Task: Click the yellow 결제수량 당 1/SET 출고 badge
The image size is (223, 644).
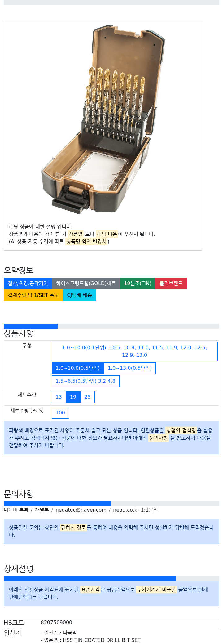Action: [x=33, y=295]
